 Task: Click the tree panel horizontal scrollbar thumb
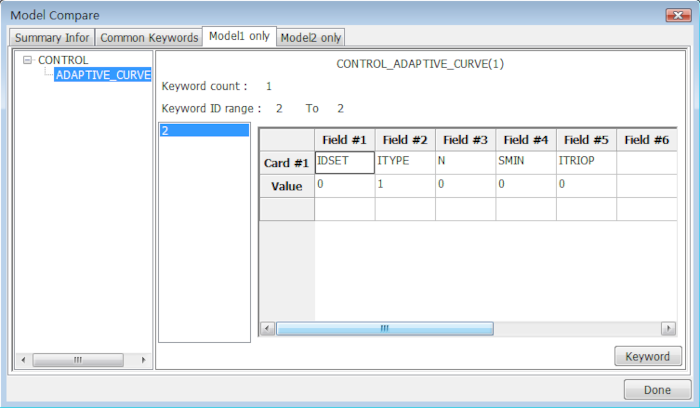pyautogui.click(x=78, y=360)
